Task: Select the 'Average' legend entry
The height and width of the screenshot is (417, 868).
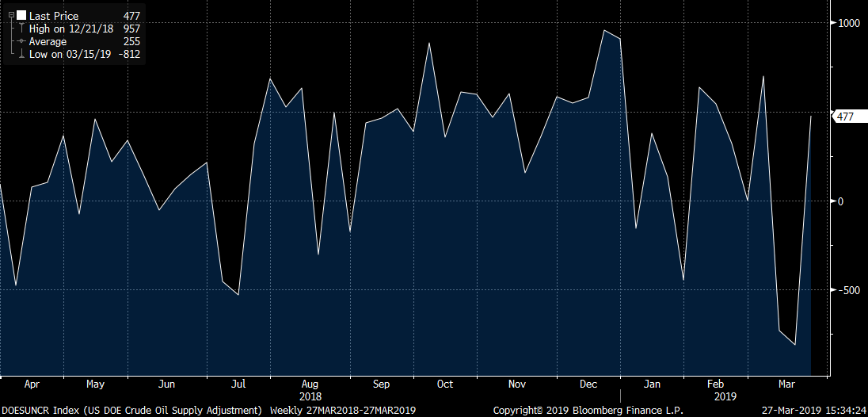Action: pyautogui.click(x=48, y=41)
